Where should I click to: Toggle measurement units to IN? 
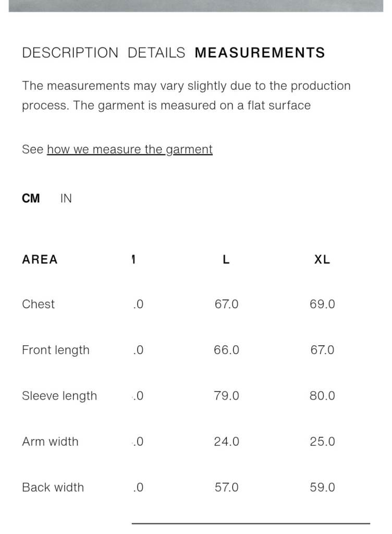tap(66, 199)
